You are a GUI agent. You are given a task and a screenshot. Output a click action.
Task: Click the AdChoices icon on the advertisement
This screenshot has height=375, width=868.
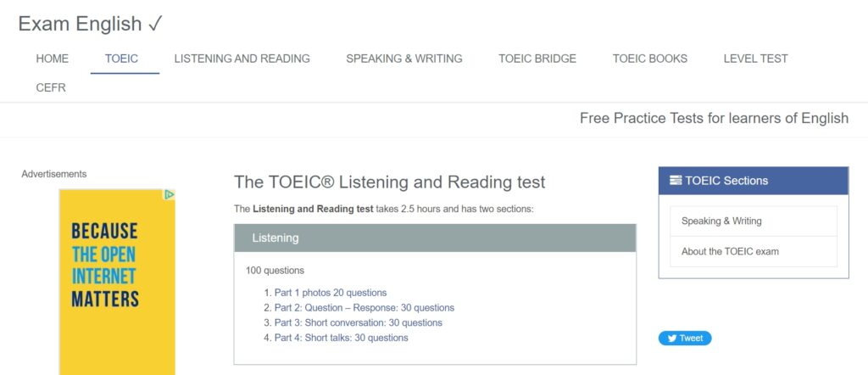click(170, 194)
